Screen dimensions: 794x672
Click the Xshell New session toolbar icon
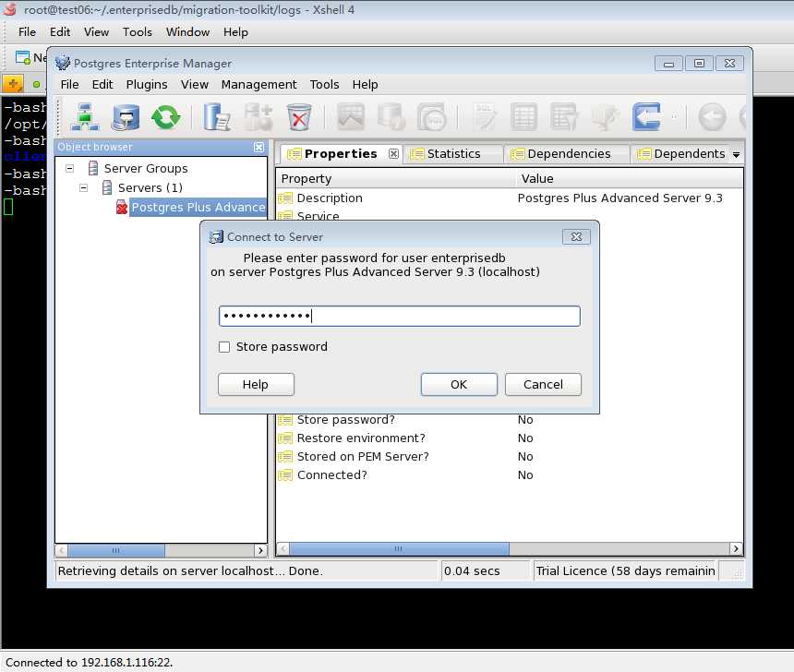22,58
